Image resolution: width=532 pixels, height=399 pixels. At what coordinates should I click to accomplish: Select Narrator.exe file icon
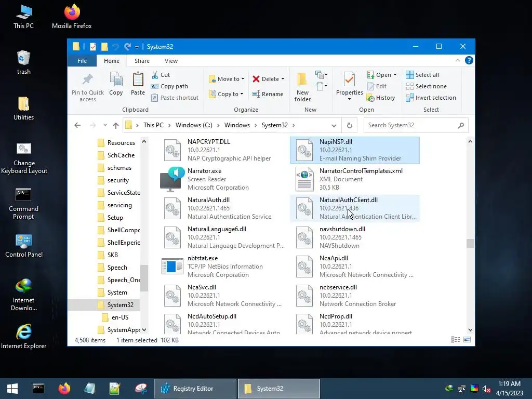pos(172,179)
